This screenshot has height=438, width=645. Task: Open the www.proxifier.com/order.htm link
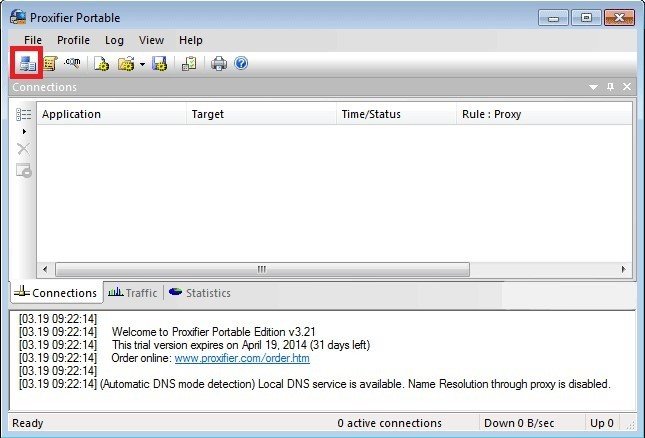pyautogui.click(x=242, y=357)
